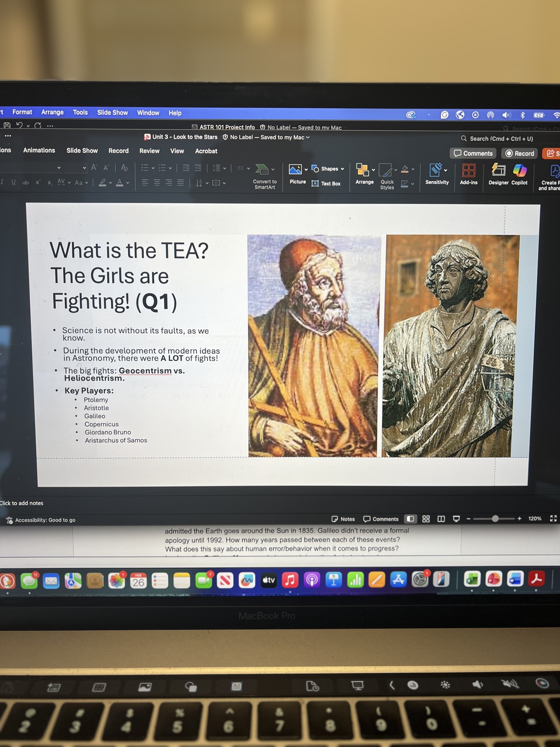Click the Comments button near Record

pos(473,154)
